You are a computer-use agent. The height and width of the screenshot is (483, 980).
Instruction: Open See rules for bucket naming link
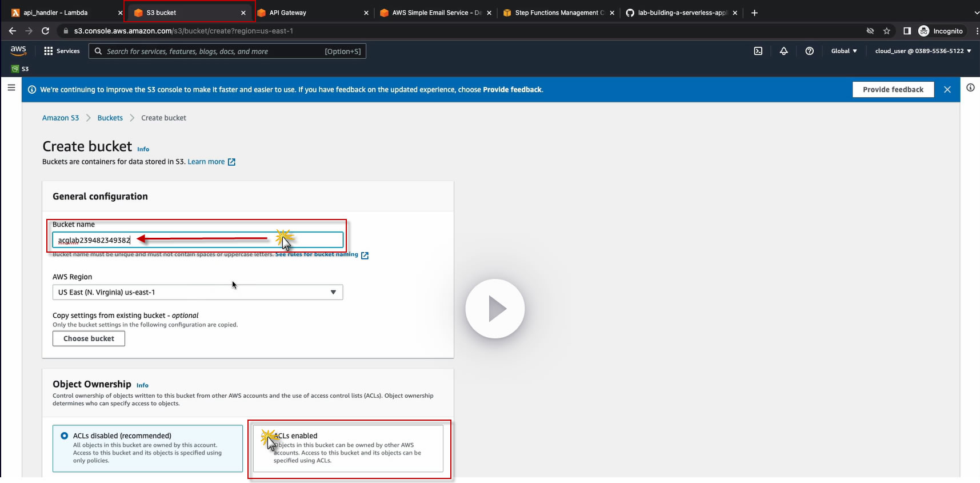pyautogui.click(x=317, y=254)
